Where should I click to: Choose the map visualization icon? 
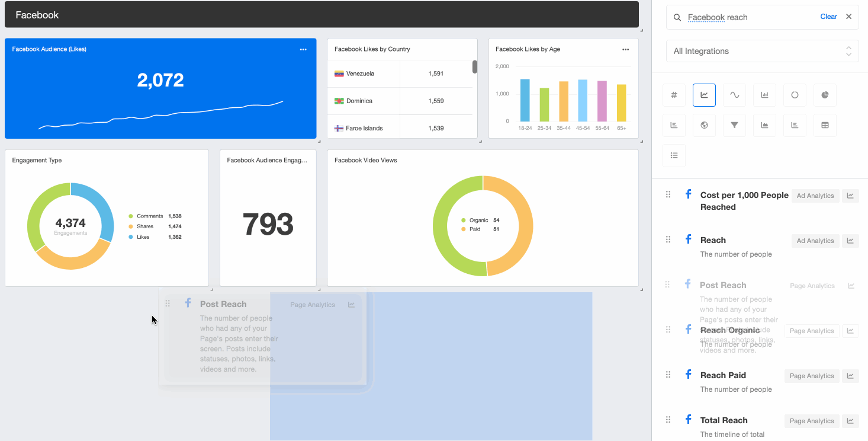[x=704, y=125]
